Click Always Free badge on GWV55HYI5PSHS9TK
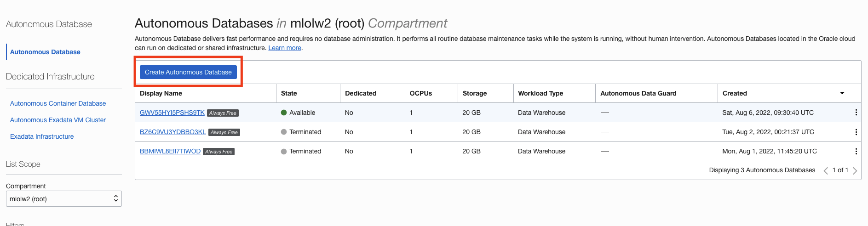Screen dimensions: 868x226 pos(223,113)
